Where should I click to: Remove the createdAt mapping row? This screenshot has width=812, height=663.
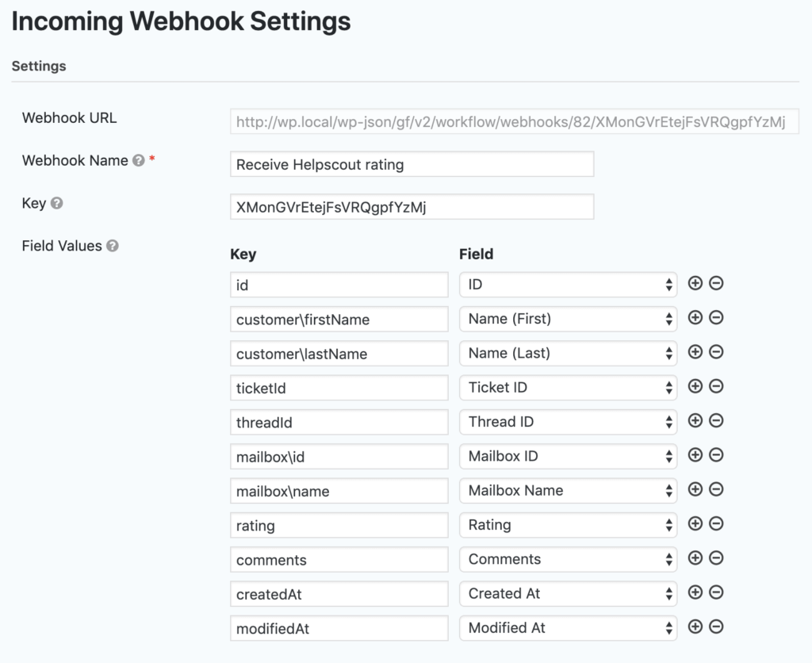click(x=716, y=592)
